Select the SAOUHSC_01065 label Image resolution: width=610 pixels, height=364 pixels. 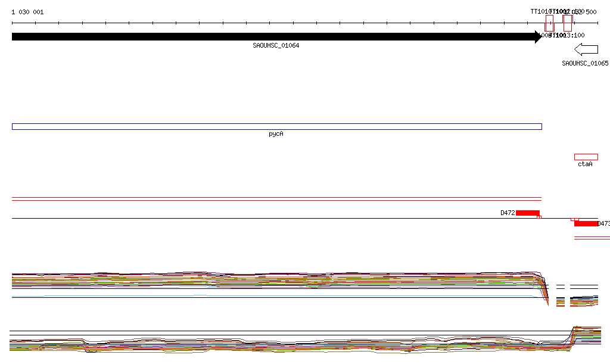585,63
